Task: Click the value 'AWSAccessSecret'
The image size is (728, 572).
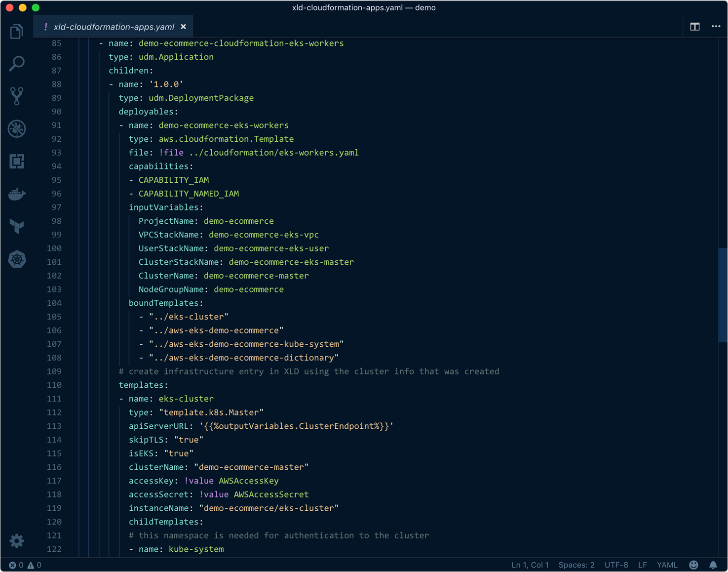Action: coord(271,494)
